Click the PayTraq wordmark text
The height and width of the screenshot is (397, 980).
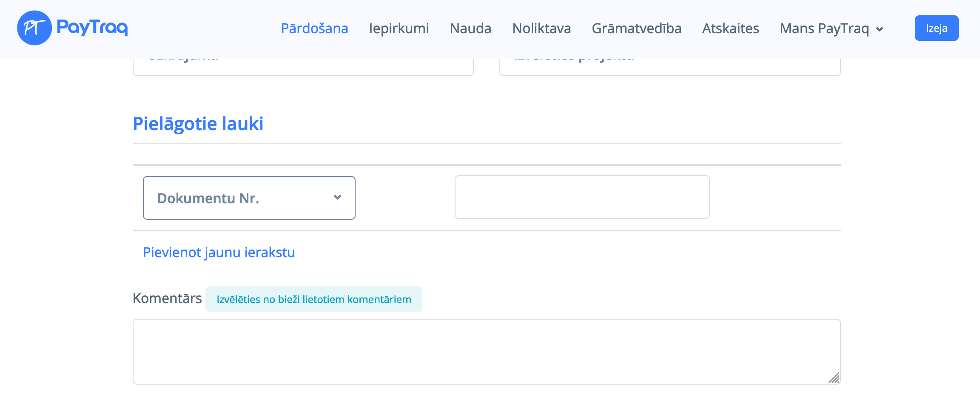pyautogui.click(x=92, y=28)
